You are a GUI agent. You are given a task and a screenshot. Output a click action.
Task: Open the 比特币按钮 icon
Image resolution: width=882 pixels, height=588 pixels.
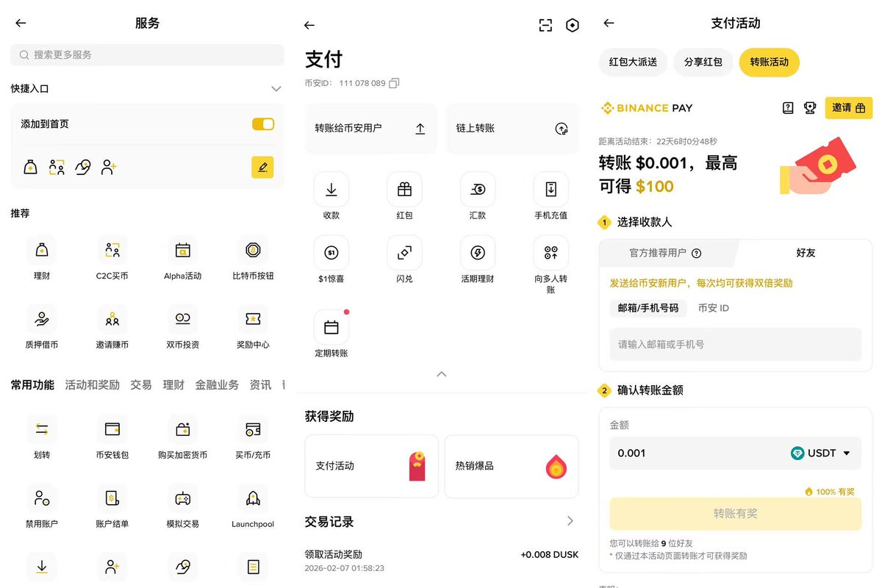tap(253, 251)
